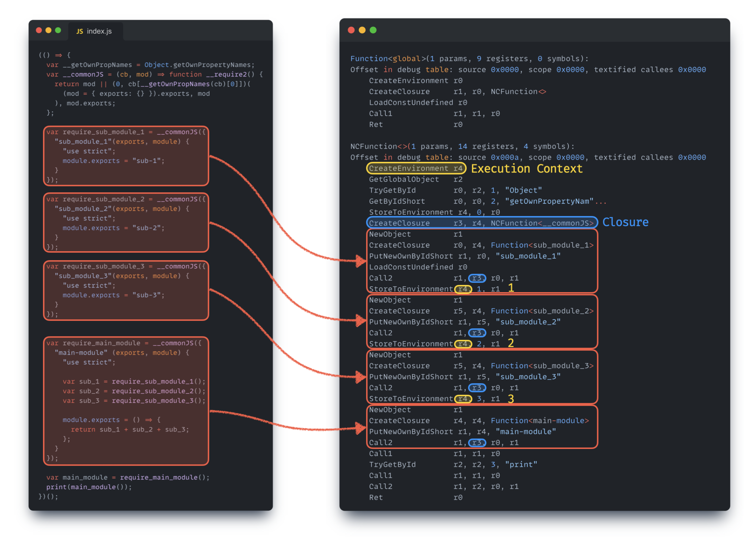
Task: Click the Execution Context label
Action: click(x=527, y=168)
